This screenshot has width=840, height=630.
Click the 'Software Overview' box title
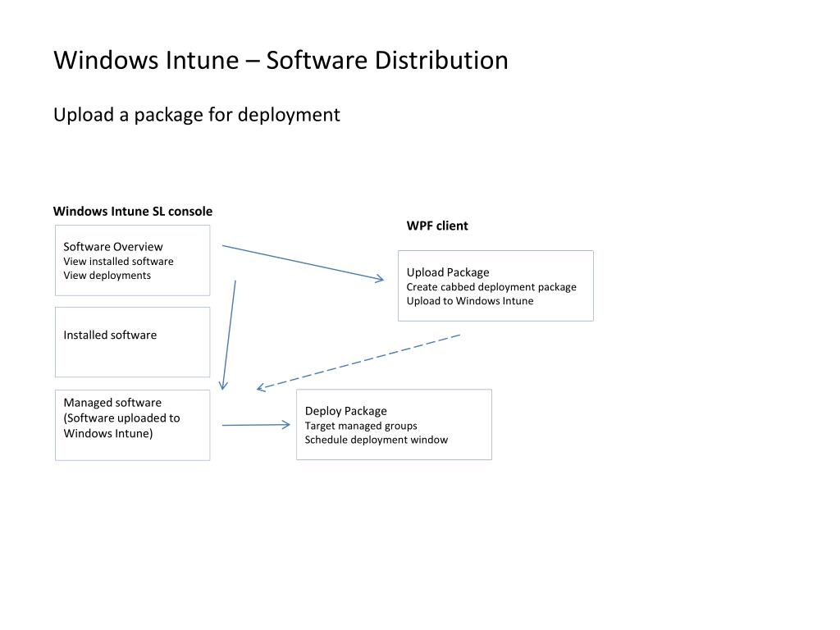(113, 246)
